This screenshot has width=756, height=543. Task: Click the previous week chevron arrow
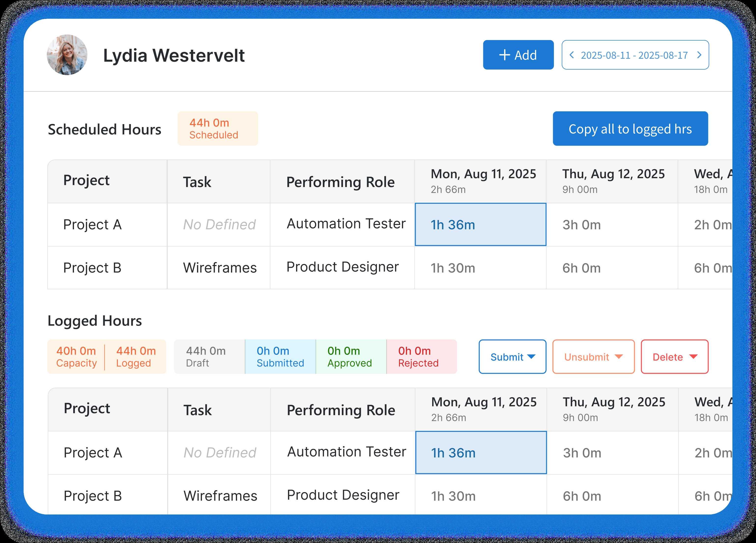click(x=571, y=55)
